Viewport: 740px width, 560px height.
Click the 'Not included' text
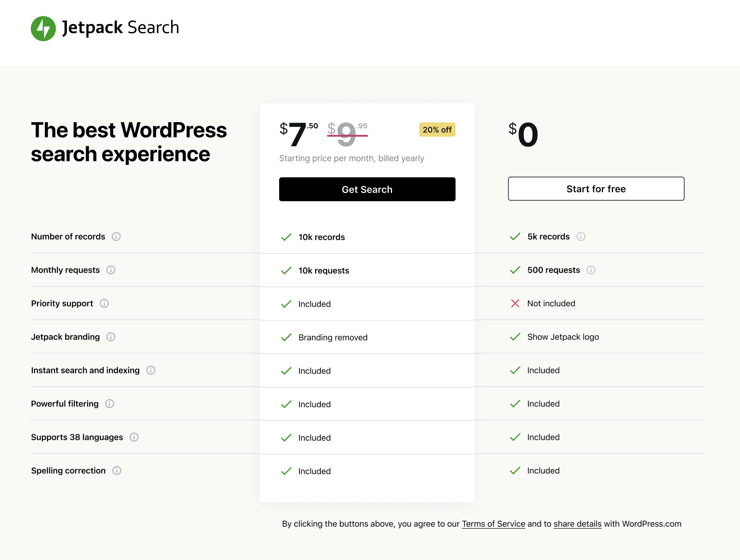(551, 303)
